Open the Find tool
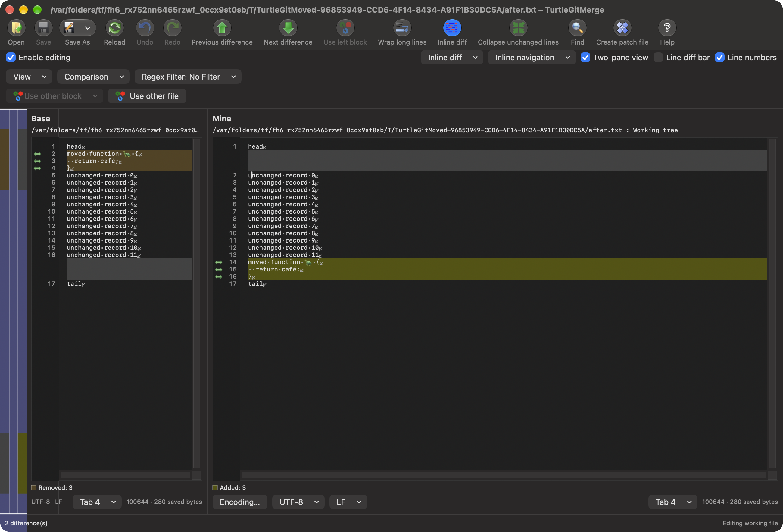 coord(578,28)
